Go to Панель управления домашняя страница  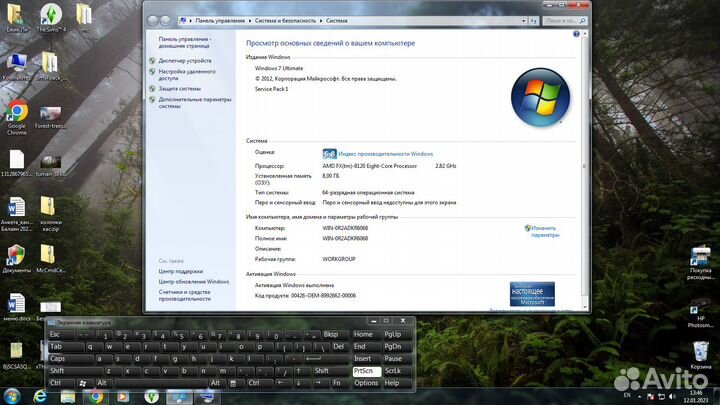click(185, 43)
